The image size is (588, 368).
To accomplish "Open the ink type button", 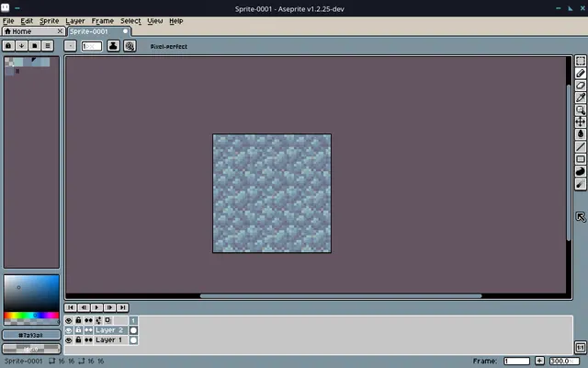I will (113, 46).
